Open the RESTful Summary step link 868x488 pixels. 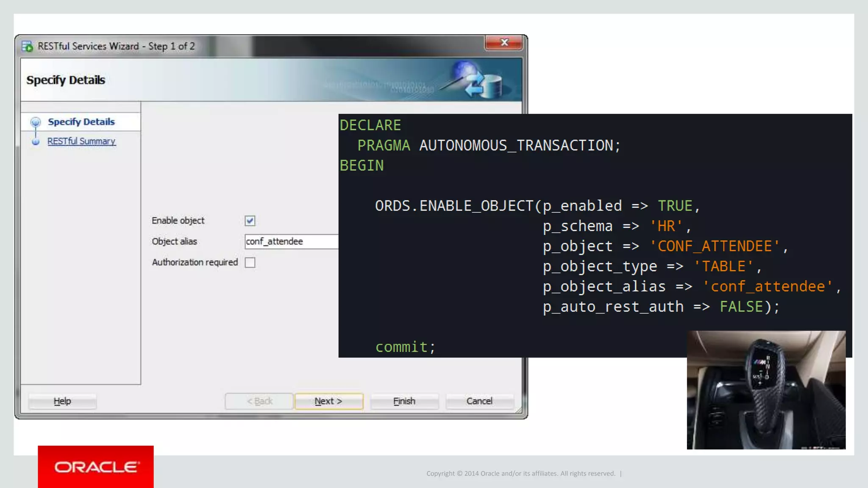pyautogui.click(x=81, y=141)
